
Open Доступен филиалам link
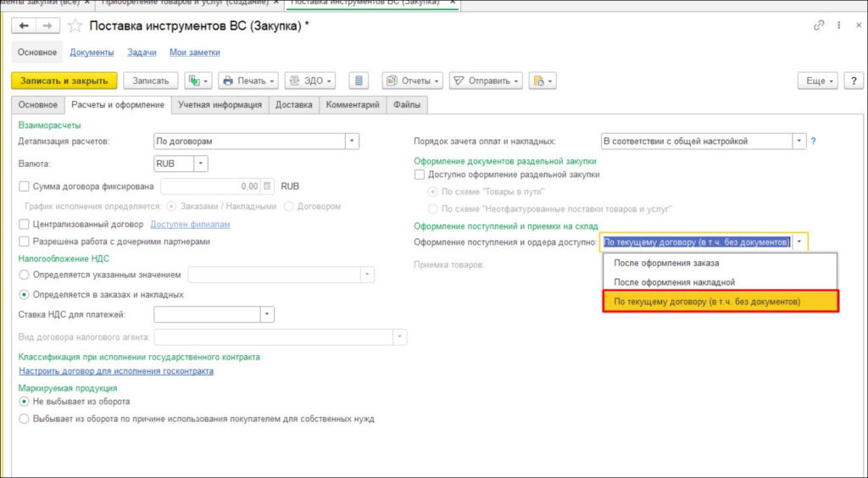tap(190, 224)
